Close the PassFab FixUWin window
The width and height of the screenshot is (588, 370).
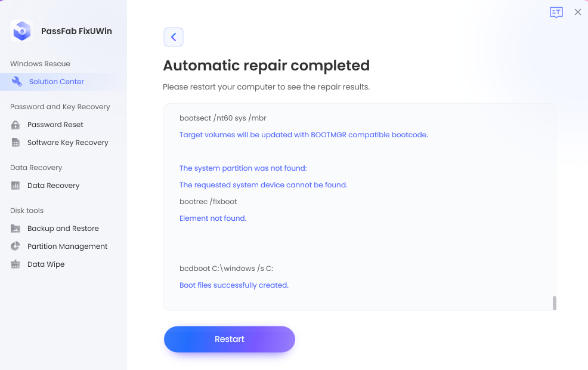click(577, 12)
